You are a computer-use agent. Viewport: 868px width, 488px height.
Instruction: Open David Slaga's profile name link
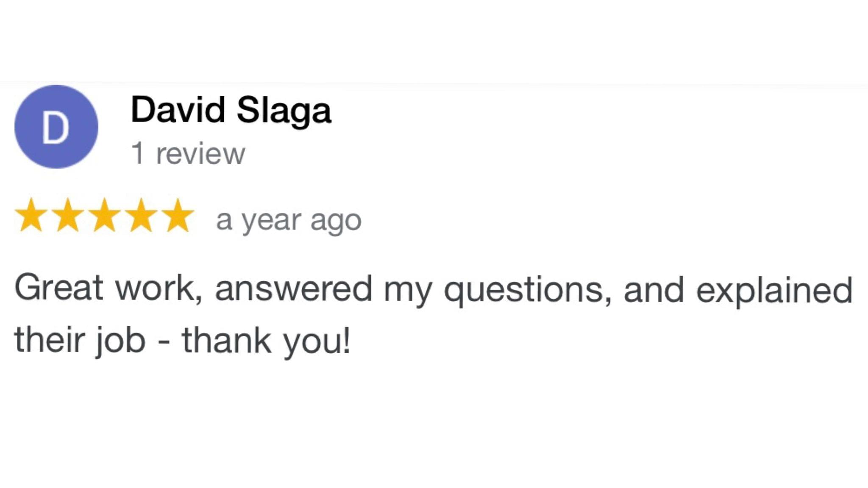231,110
